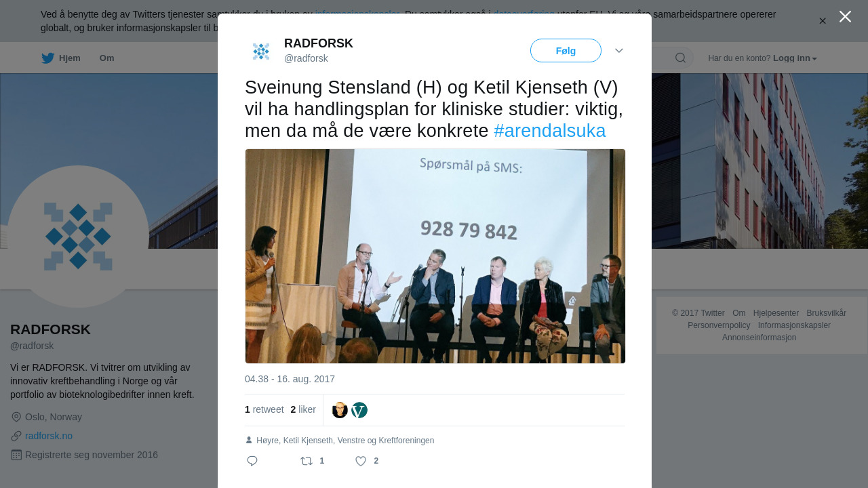This screenshot has height=488, width=868.
Task: Click the reply speech bubble icon
Action: tap(252, 461)
